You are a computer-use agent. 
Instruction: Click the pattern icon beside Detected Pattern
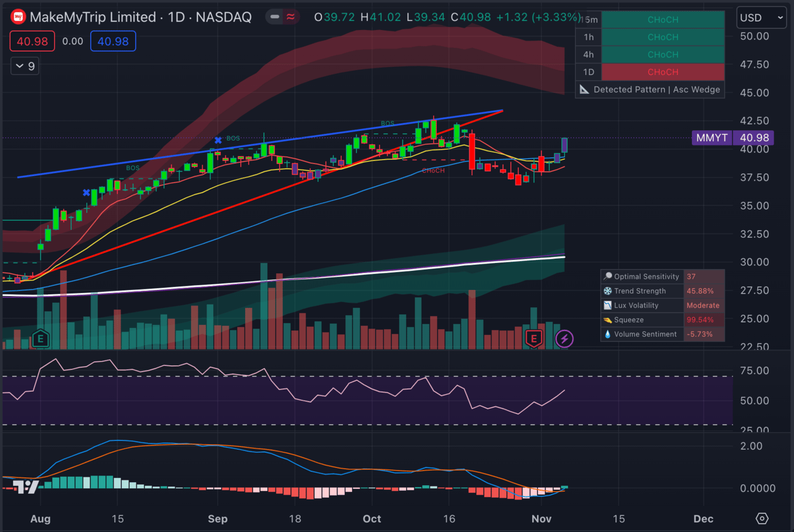tap(584, 90)
